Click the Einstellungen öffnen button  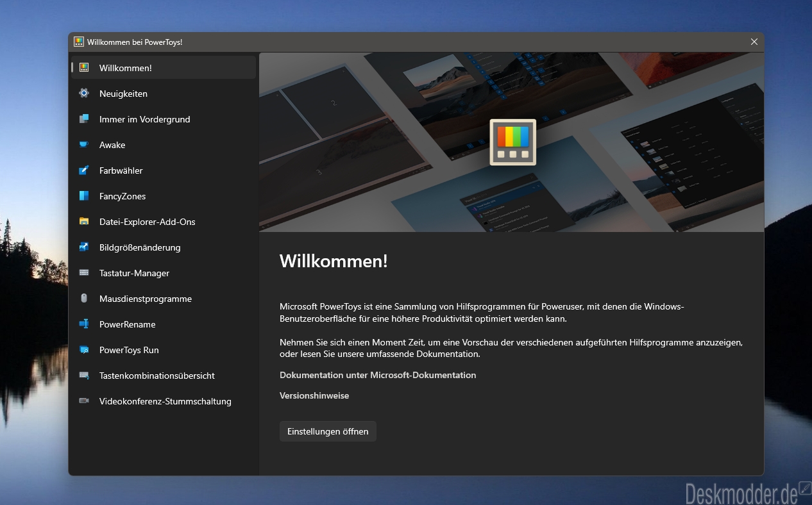tap(328, 431)
